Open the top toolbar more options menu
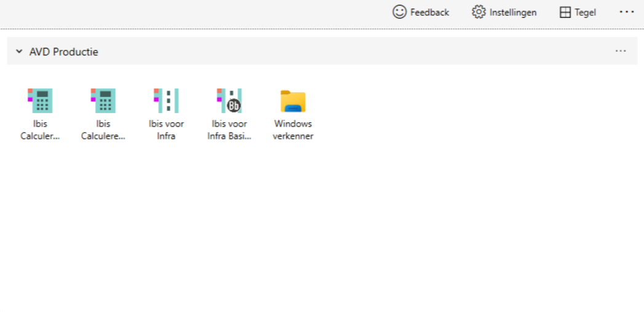 627,12
